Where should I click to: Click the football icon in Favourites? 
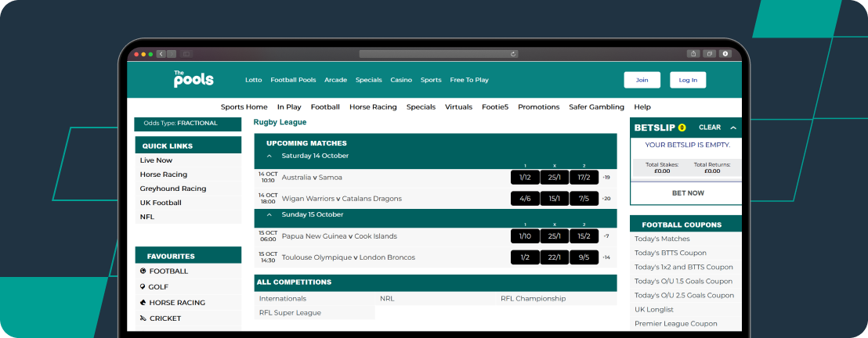(143, 271)
